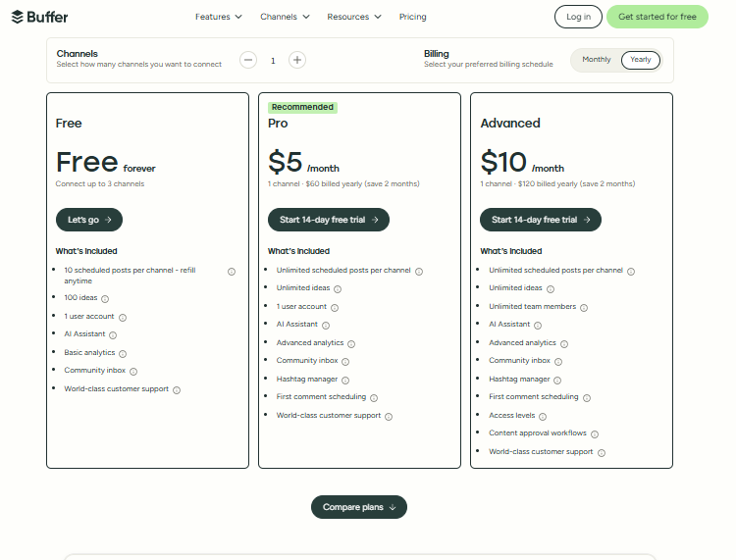Screen dimensions: 736x560
Task: Click '$120 billed yearly' note on Advanced
Action: pyautogui.click(x=557, y=183)
